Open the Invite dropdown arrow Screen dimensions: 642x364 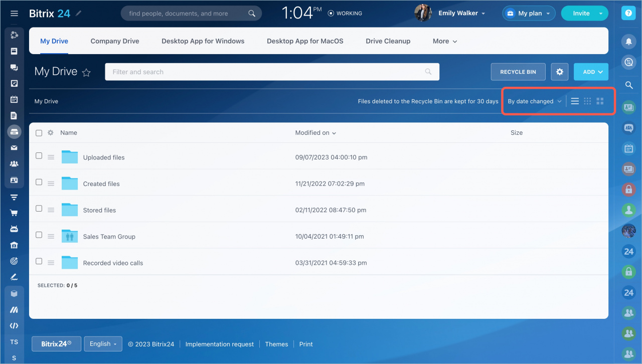[x=601, y=14]
